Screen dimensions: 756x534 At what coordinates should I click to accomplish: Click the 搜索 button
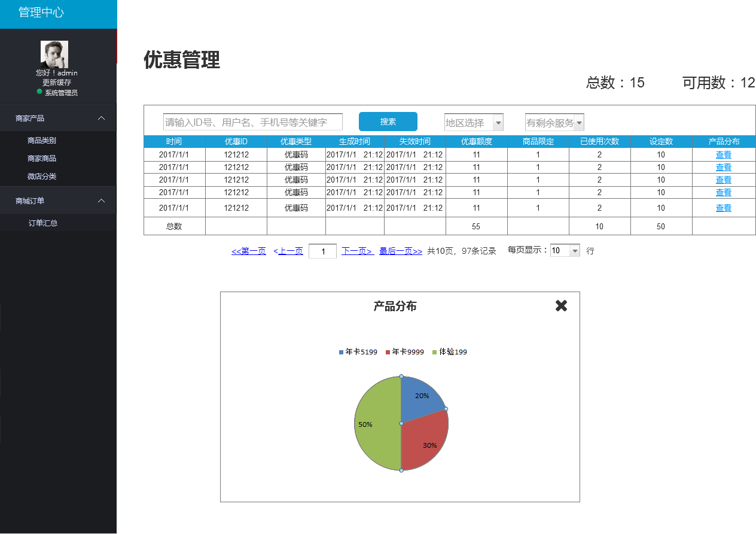coord(388,122)
